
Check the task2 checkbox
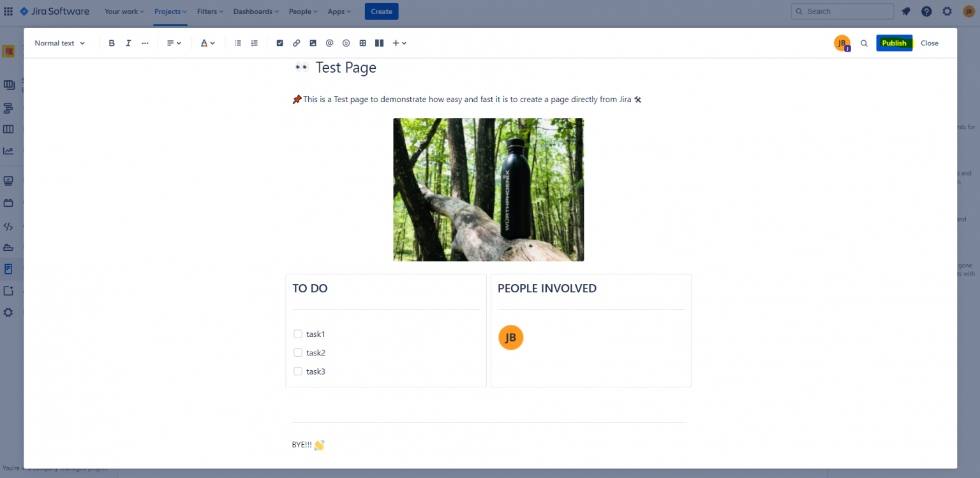tap(297, 352)
